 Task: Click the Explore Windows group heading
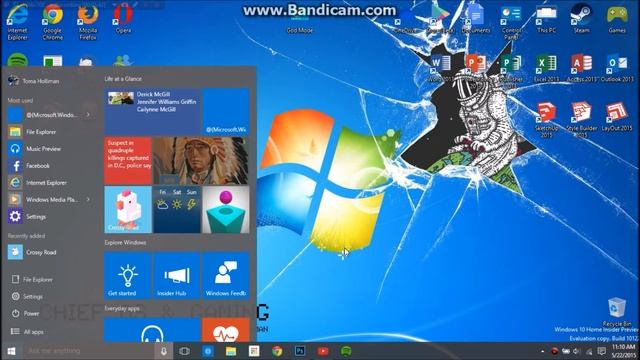pyautogui.click(x=125, y=242)
